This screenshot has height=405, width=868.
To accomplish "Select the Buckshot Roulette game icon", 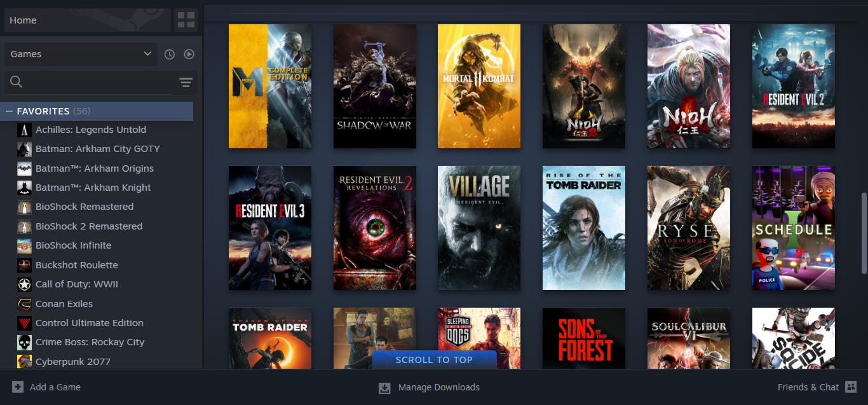I will pos(24,265).
